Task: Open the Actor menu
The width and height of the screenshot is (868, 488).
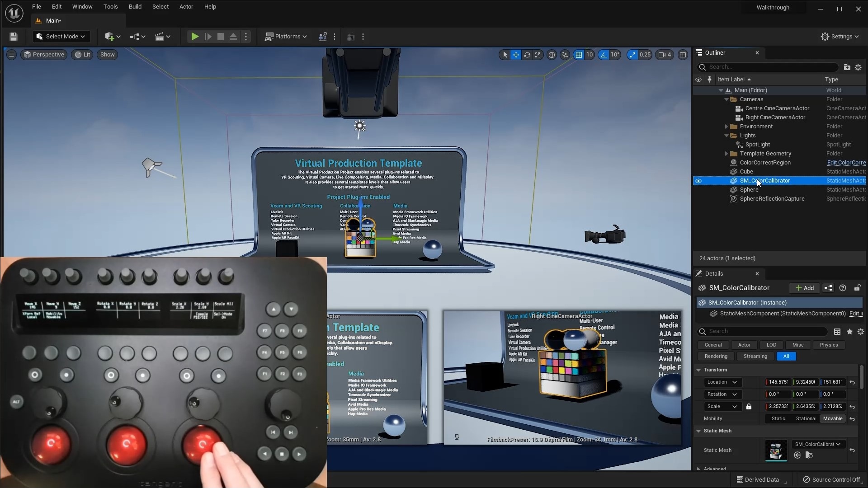Action: (x=186, y=7)
